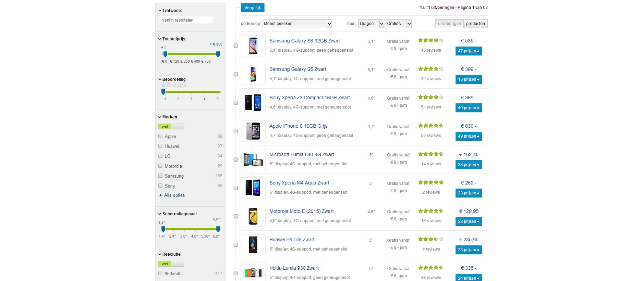Select the compare checkbox for Huawei P8 Lite
Screen dimensions: 644x281
click(x=235, y=245)
